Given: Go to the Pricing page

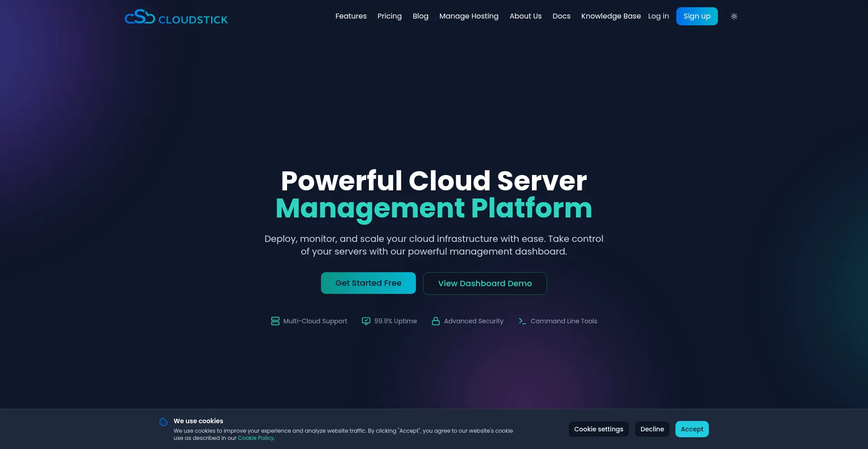Looking at the screenshot, I should tap(389, 16).
